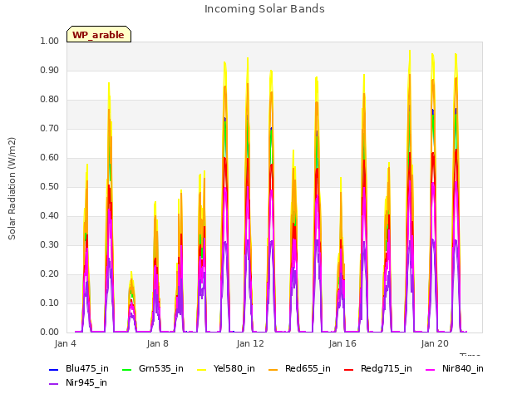Click the Nir840_in legend color swatch

(x=431, y=369)
